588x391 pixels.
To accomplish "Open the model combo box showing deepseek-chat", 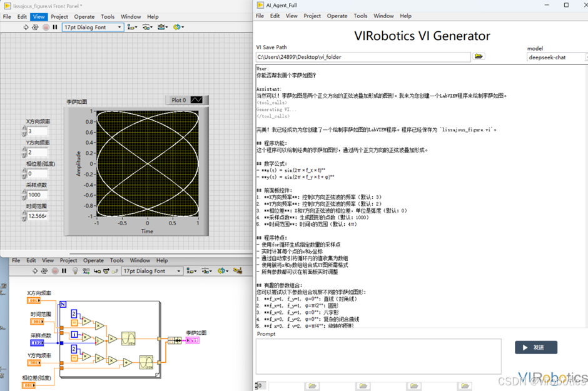I will [x=557, y=57].
